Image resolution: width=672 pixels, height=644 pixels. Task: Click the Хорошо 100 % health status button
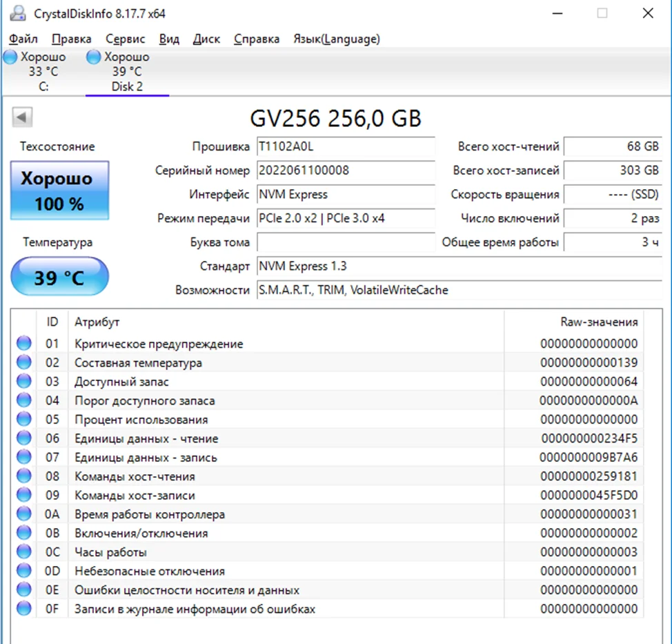point(59,191)
